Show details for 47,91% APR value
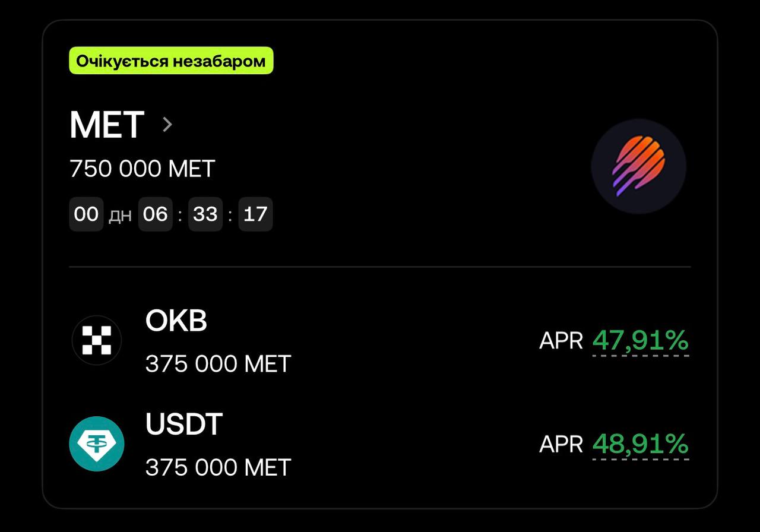The width and height of the screenshot is (760, 532). point(641,341)
